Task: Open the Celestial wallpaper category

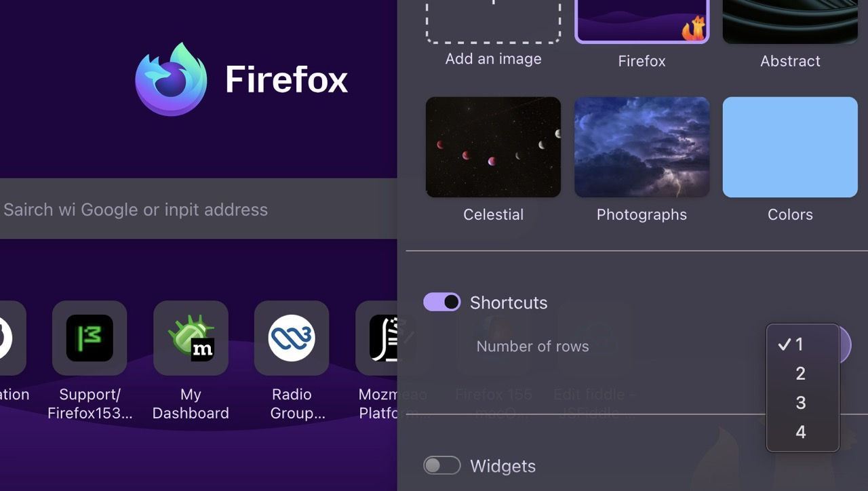Action: coord(493,147)
